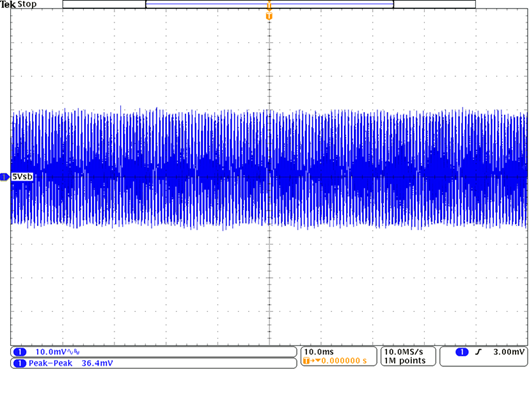Viewport: 529px width, 397px height.
Task: Click the trigger source channel 1 badge
Action: coord(462,352)
